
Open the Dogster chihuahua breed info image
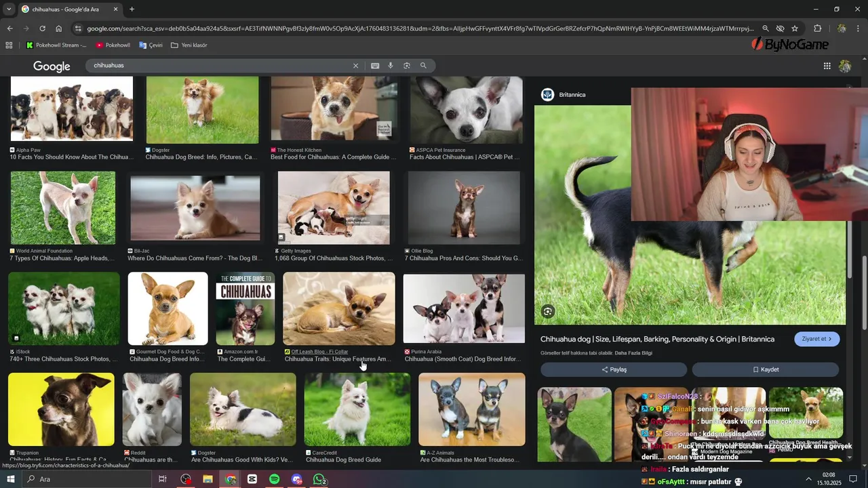(x=202, y=110)
